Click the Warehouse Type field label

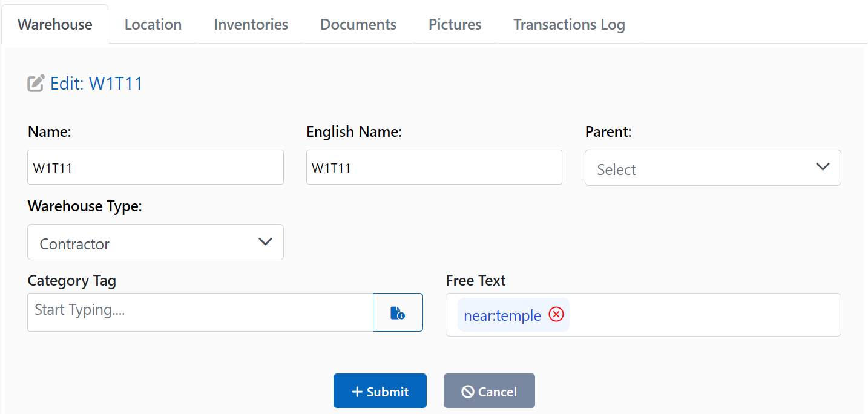(x=85, y=206)
